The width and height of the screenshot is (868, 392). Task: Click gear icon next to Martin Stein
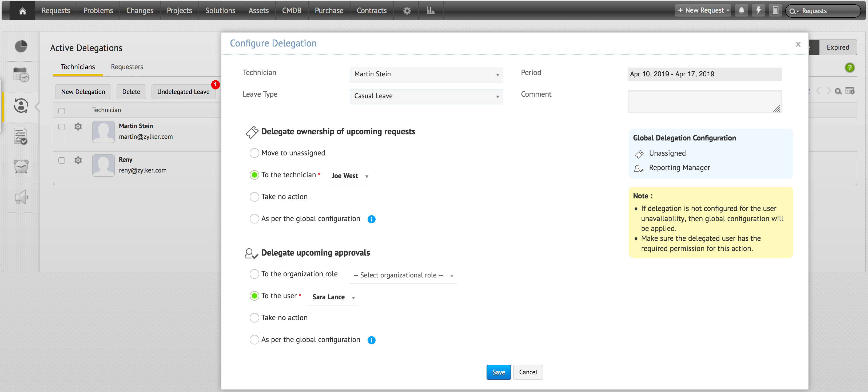(78, 127)
